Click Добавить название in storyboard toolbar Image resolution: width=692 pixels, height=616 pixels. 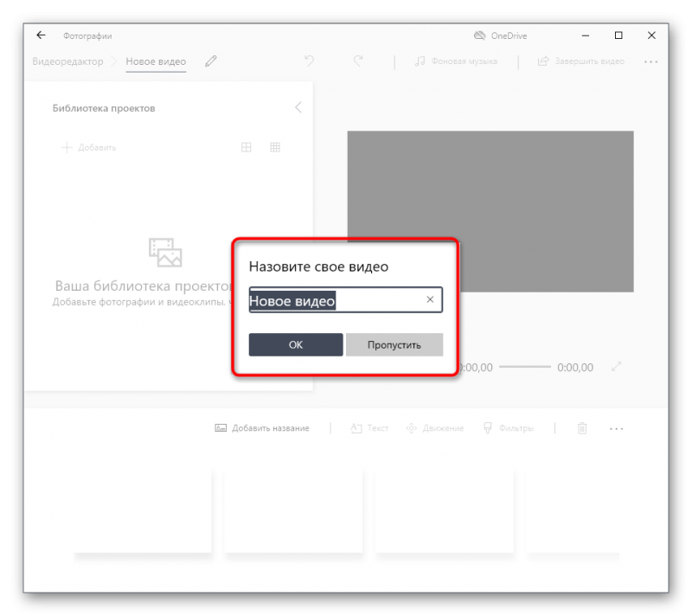[x=262, y=428]
